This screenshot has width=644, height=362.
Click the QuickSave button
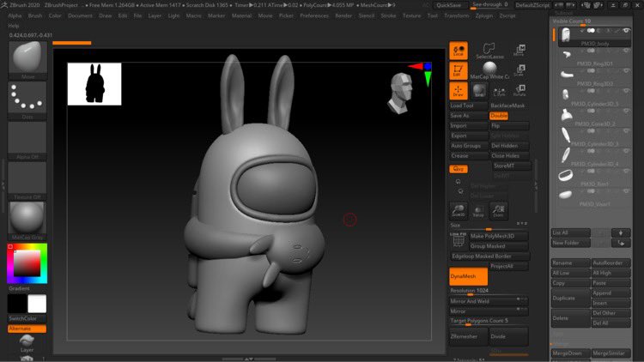(448, 5)
